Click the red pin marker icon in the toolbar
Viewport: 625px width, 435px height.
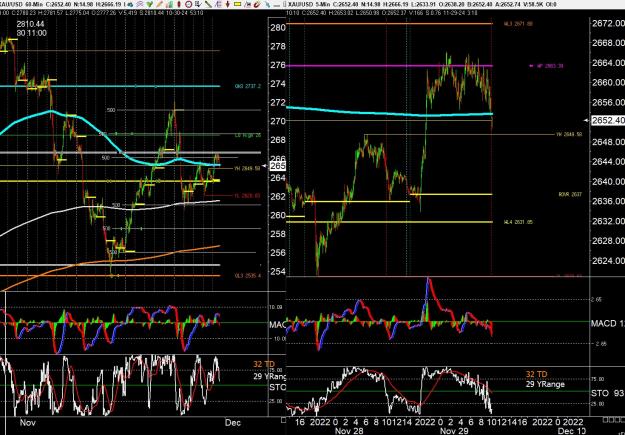(179, 4)
